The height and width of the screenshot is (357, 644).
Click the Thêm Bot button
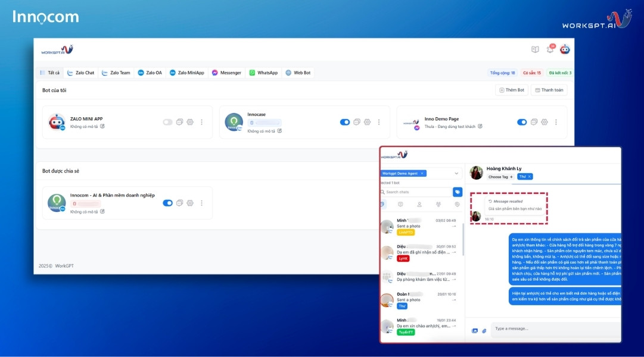tap(512, 90)
